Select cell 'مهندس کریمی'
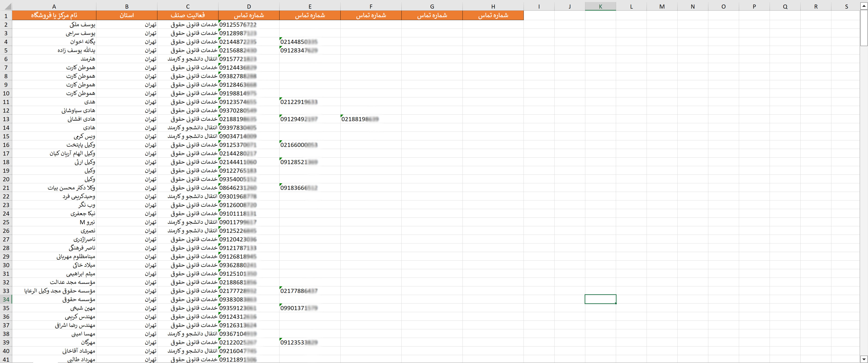 (x=54, y=316)
